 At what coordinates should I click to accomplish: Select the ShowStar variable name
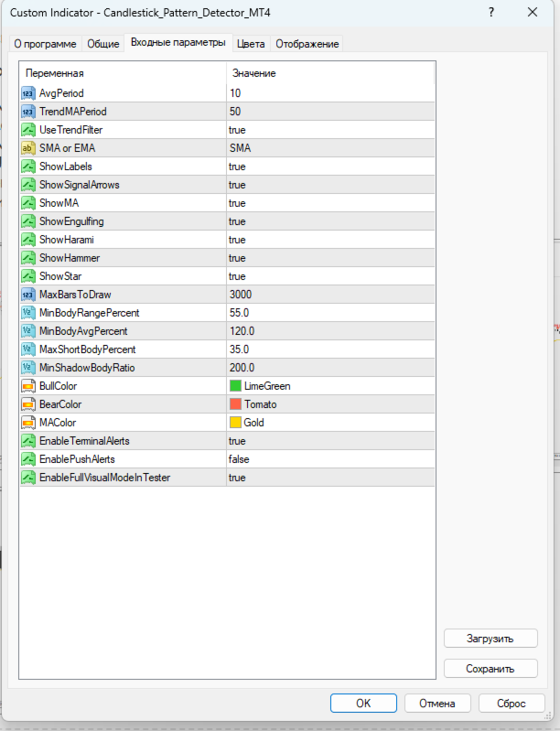click(60, 276)
